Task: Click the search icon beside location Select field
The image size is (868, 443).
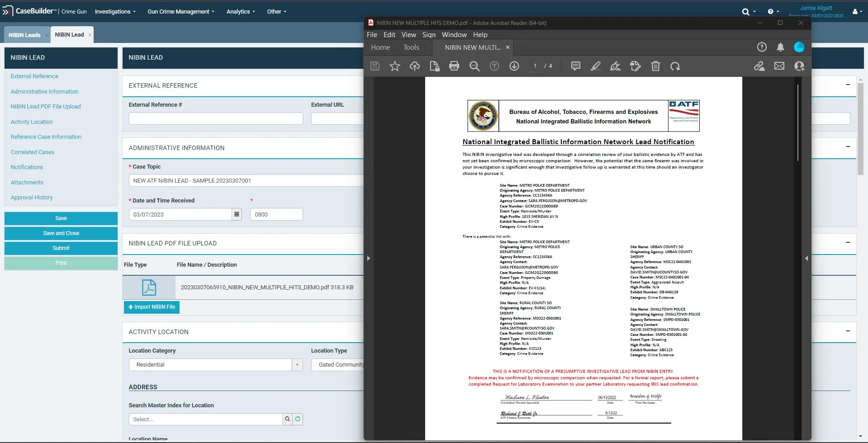Action: [287, 419]
